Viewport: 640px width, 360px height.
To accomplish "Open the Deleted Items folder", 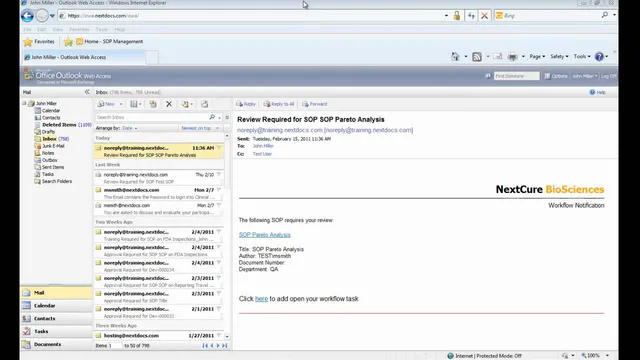I will [59, 124].
